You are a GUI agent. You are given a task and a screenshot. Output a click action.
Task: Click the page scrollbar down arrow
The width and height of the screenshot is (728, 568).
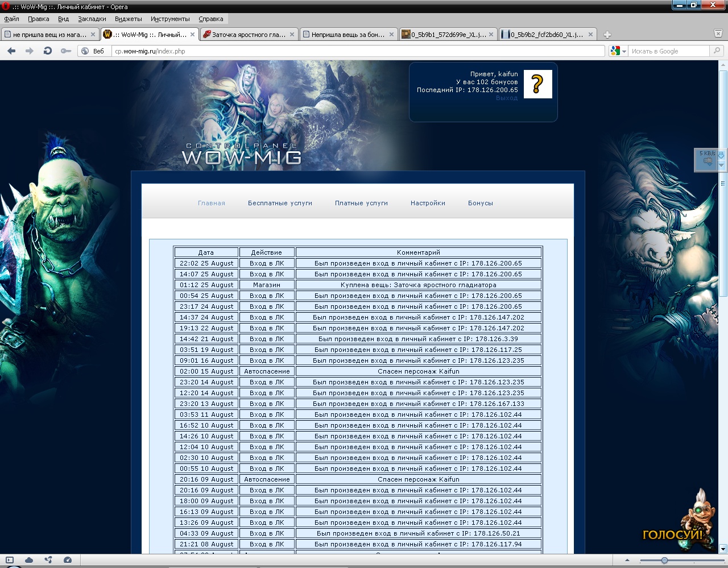pyautogui.click(x=723, y=549)
